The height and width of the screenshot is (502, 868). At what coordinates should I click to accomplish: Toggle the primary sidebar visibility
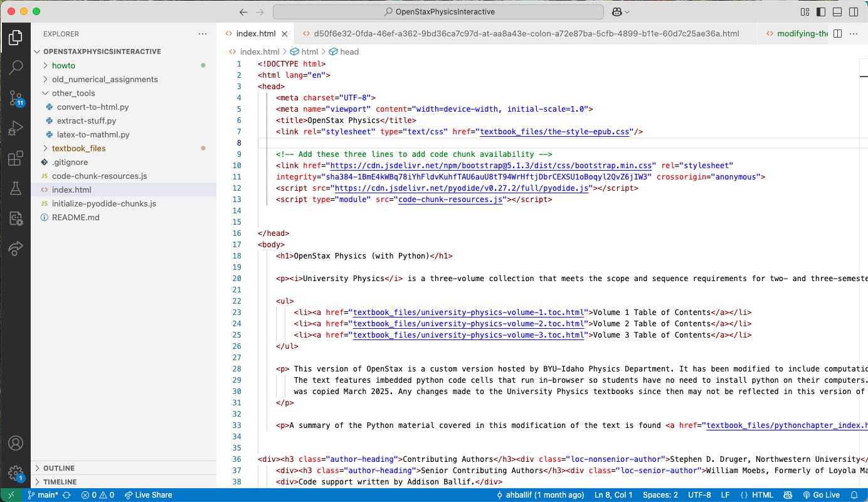tap(822, 11)
